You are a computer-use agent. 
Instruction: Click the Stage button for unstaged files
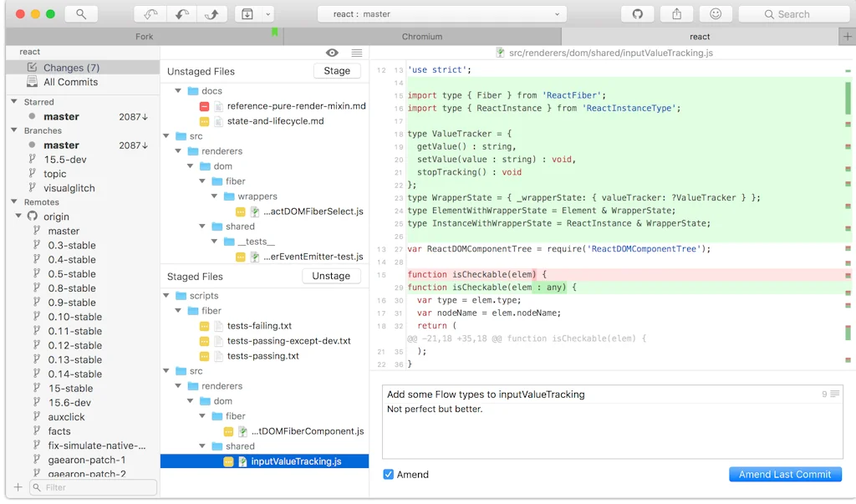(336, 71)
